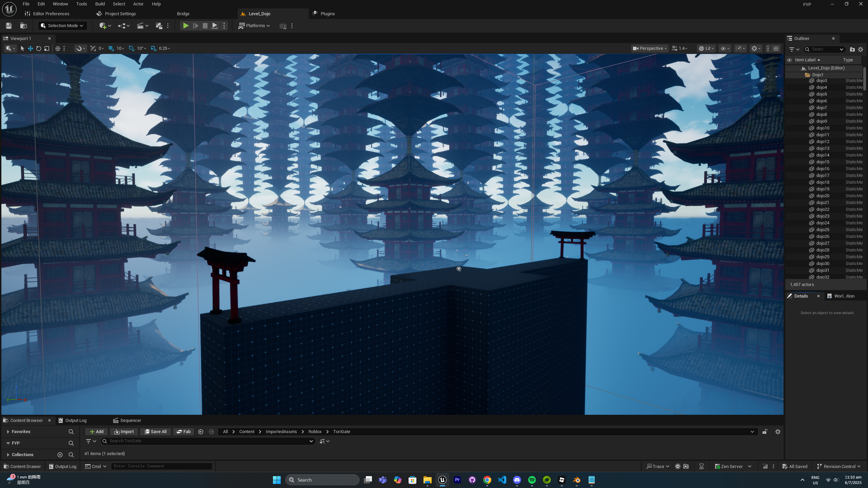Select the Translate (move) gizmo tool
Image resolution: width=868 pixels, height=488 pixels.
pos(31,48)
